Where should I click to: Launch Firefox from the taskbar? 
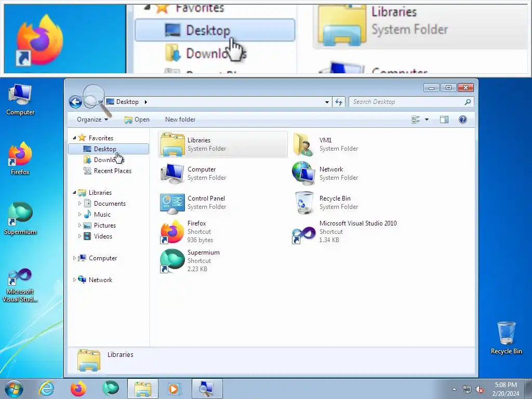[78, 389]
